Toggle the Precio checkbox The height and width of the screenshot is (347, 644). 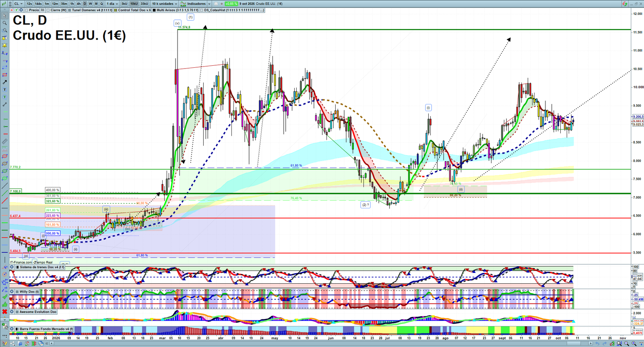pos(27,10)
